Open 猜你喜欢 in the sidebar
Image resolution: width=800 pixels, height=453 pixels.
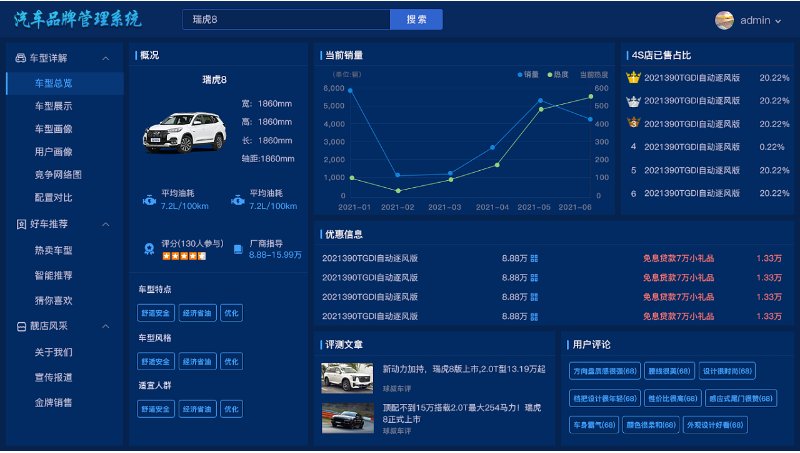click(x=54, y=301)
